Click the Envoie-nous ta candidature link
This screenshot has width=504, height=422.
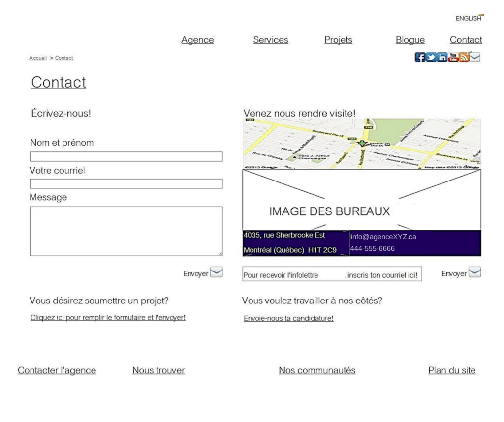[288, 319]
